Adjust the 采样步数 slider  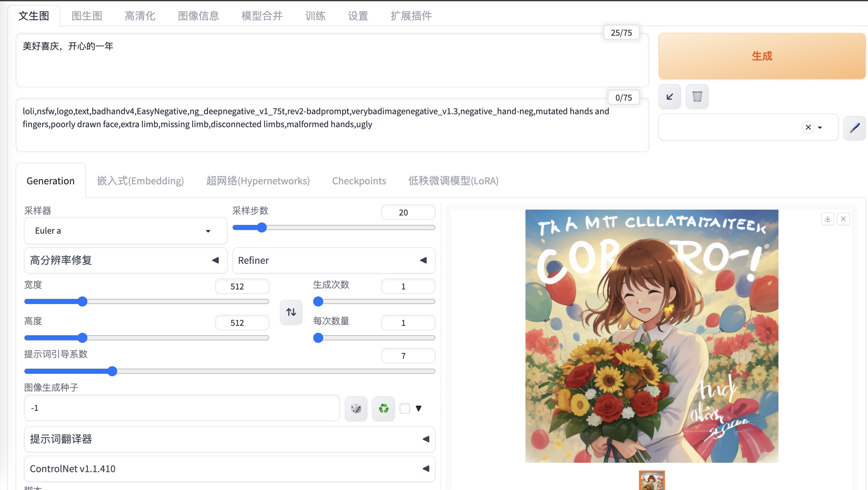pyautogui.click(x=333, y=227)
